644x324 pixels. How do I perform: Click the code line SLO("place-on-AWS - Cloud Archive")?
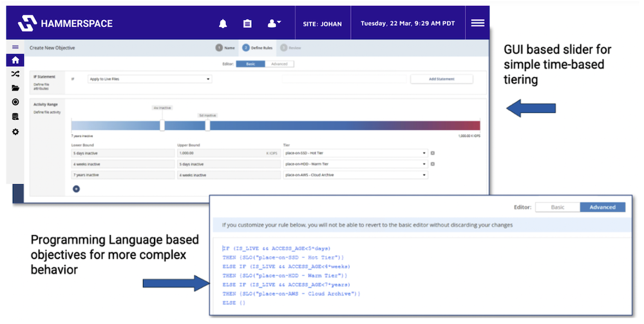pos(291,294)
